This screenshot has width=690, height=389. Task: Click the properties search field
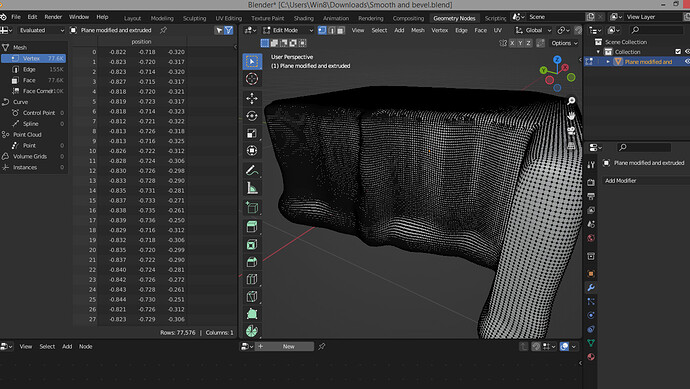pos(644,147)
